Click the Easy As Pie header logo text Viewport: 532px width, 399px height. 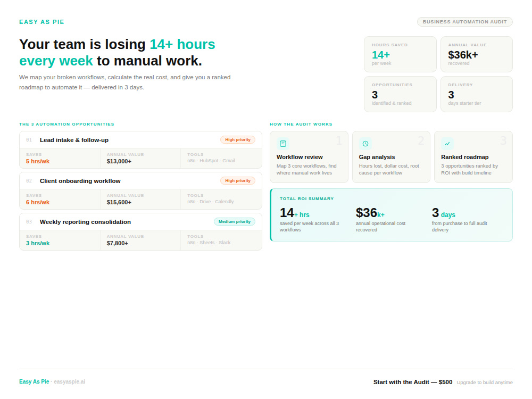click(41, 22)
